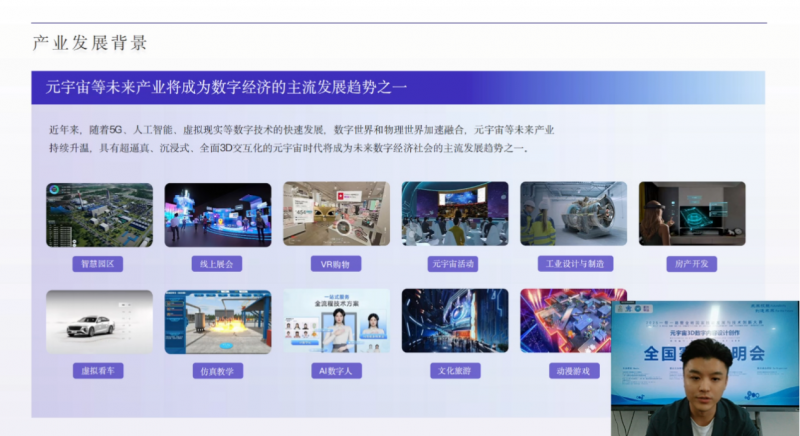The height and width of the screenshot is (436, 800).
Task: Open the smart park aerial thumbnail
Action: click(x=99, y=214)
